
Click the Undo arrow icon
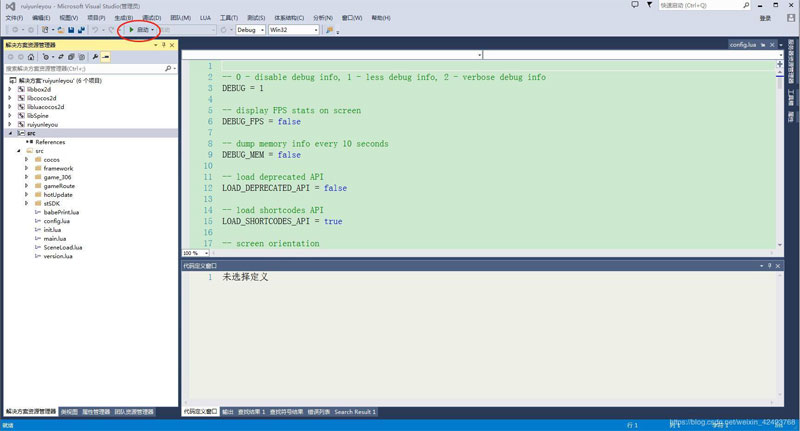point(95,30)
